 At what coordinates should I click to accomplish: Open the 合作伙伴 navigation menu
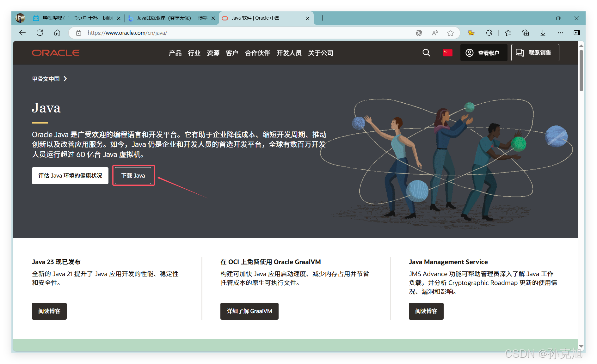point(257,53)
